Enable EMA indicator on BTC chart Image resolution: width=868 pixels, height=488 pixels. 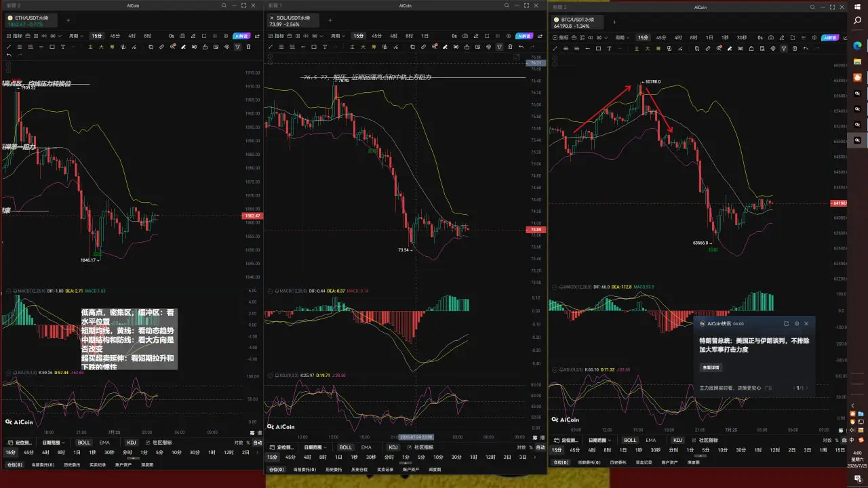tap(651, 440)
